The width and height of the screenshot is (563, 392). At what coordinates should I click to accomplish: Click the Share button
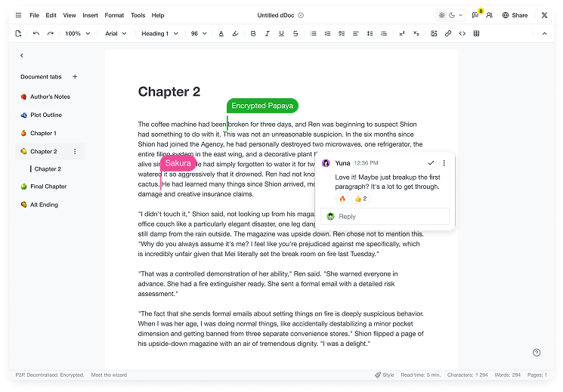[x=515, y=15]
